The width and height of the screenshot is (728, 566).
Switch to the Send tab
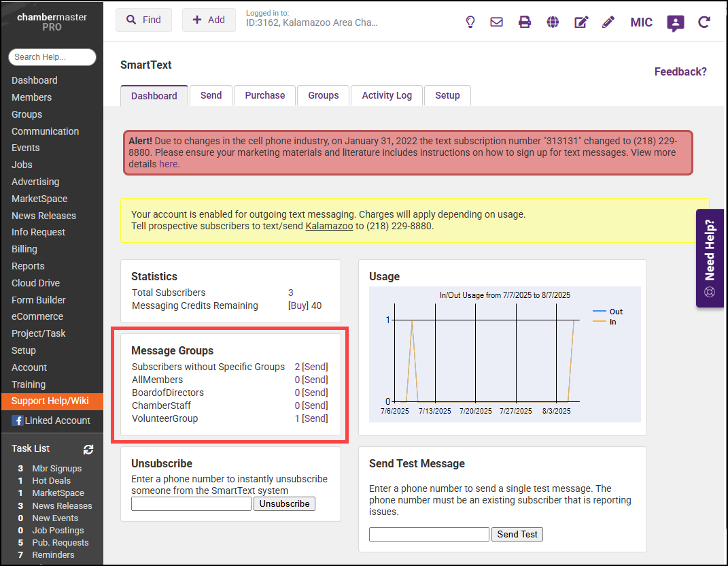tap(211, 95)
